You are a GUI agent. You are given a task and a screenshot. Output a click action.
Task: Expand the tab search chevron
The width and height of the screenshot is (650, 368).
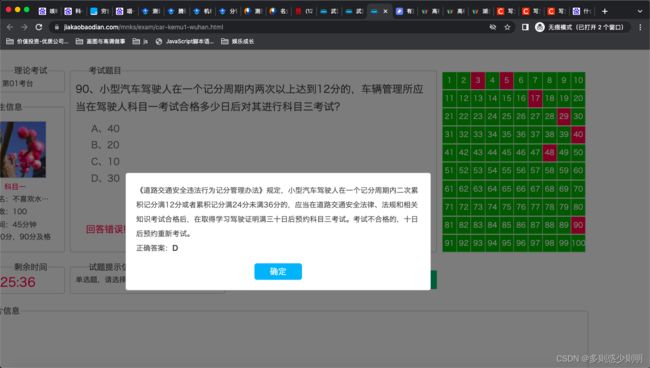tap(640, 11)
